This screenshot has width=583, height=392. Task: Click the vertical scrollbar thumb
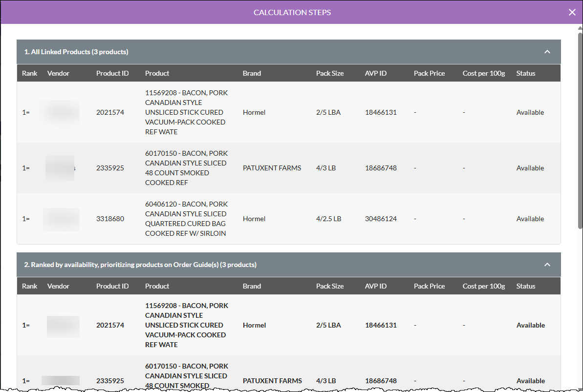coord(580,130)
